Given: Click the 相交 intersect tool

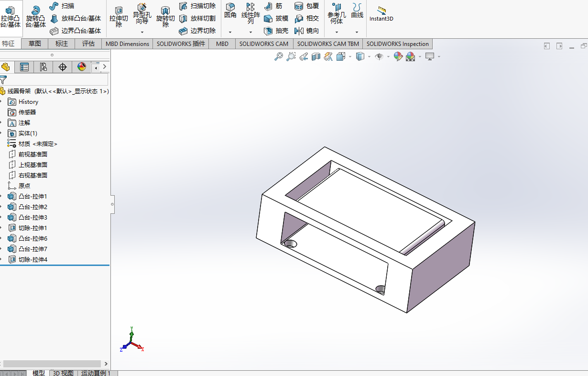Looking at the screenshot, I should 306,18.
